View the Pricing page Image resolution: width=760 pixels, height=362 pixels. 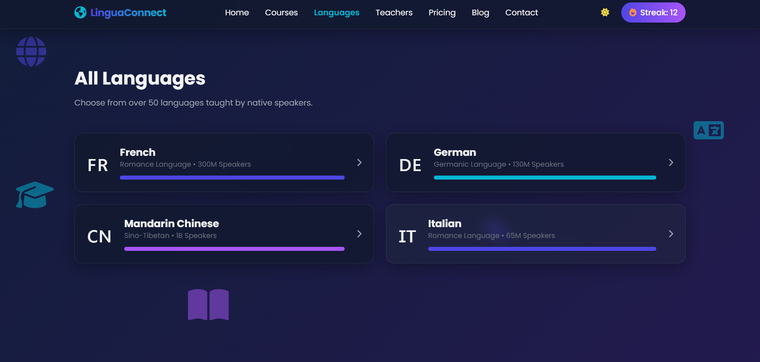click(x=442, y=13)
